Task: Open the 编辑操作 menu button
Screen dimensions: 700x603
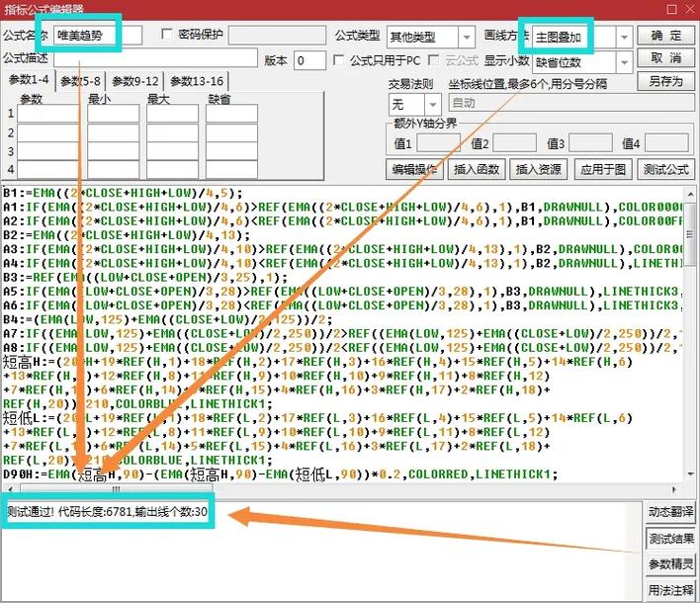Action: point(413,169)
